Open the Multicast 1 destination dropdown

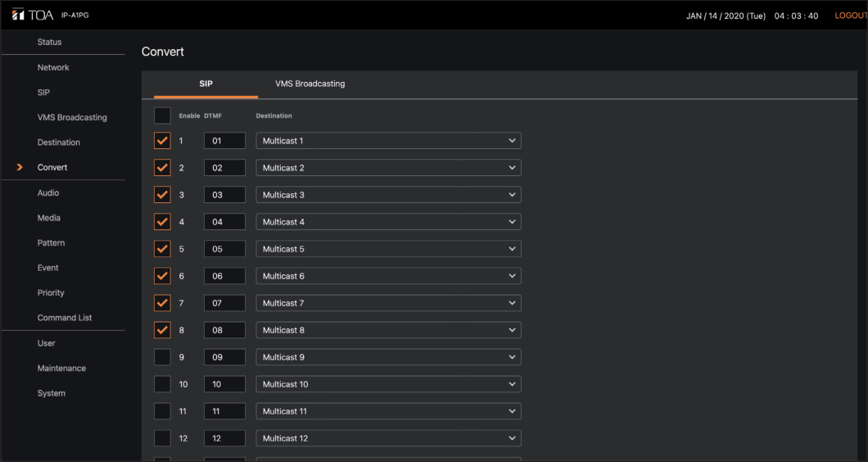pos(388,141)
